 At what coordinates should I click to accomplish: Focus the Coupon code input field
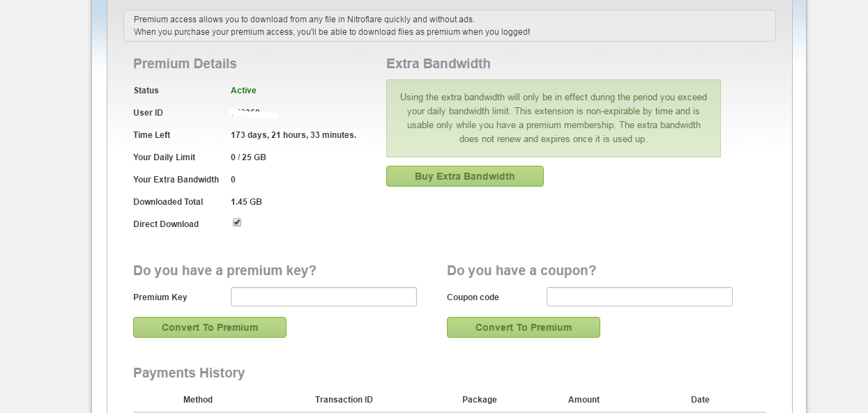[639, 297]
